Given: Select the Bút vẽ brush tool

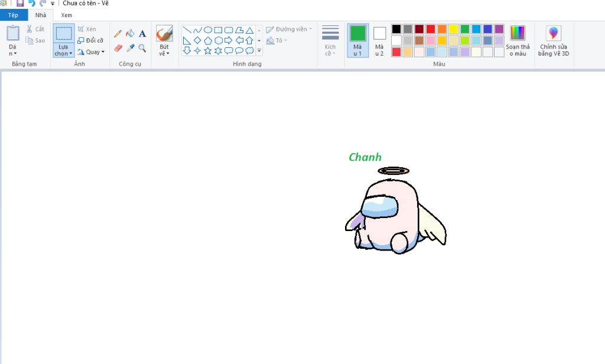Looking at the screenshot, I should coord(164,34).
